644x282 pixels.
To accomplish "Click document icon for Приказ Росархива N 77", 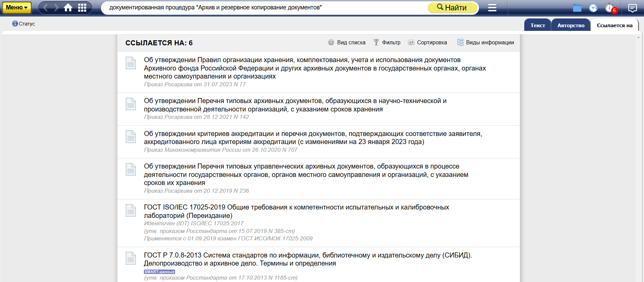I will 131,63.
